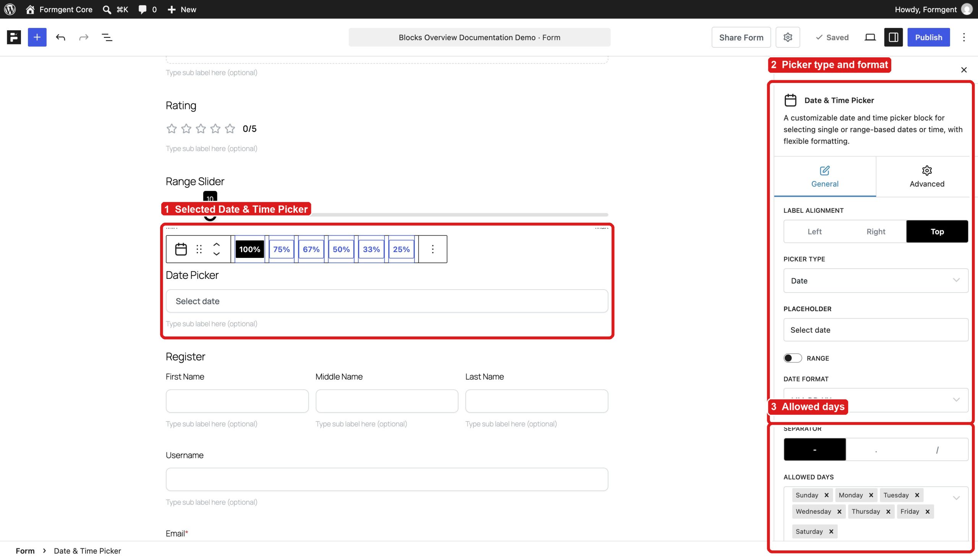Set label alignment to Left

tap(814, 231)
